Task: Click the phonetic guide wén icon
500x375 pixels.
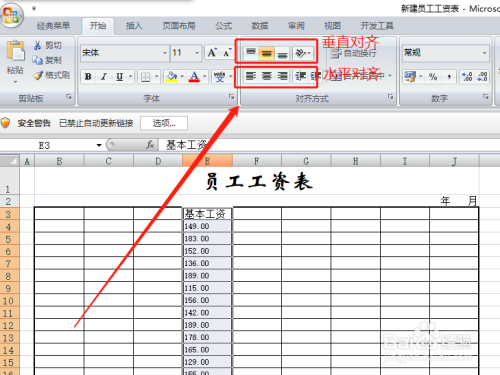Action: pyautogui.click(x=219, y=77)
